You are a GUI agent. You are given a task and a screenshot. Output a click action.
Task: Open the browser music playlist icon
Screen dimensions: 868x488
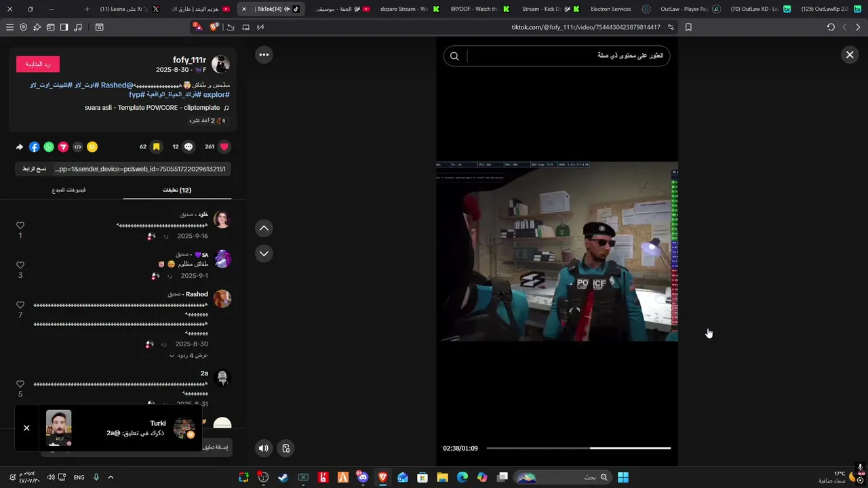(77, 27)
